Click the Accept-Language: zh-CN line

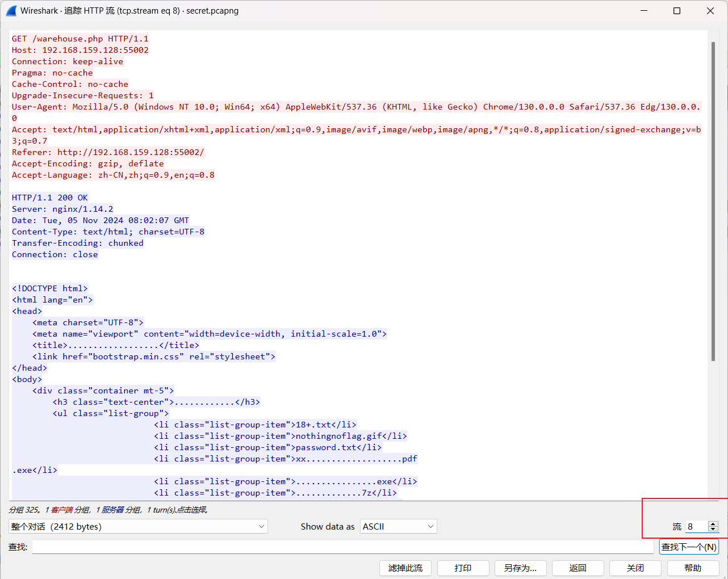(x=113, y=175)
